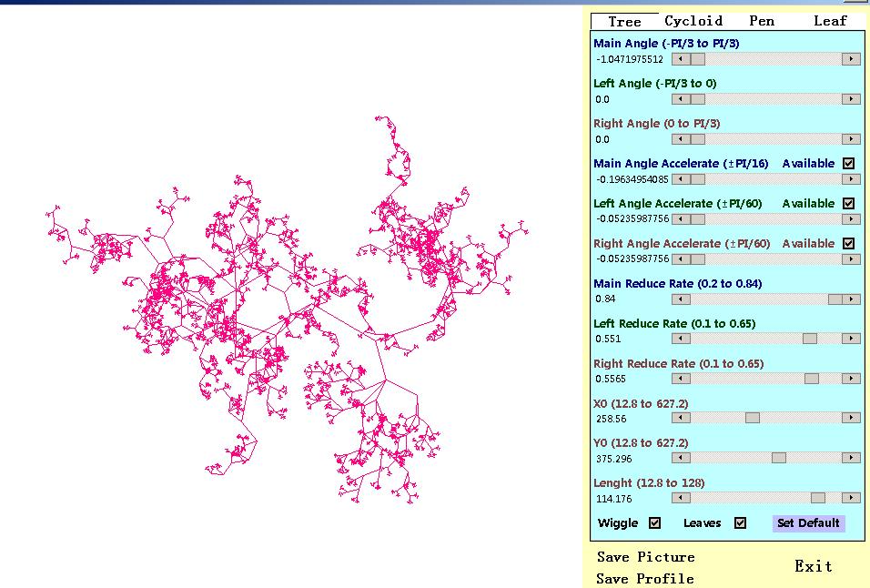Decrease Y0 value with left arrow
Image resolution: width=870 pixels, height=588 pixels.
point(681,458)
